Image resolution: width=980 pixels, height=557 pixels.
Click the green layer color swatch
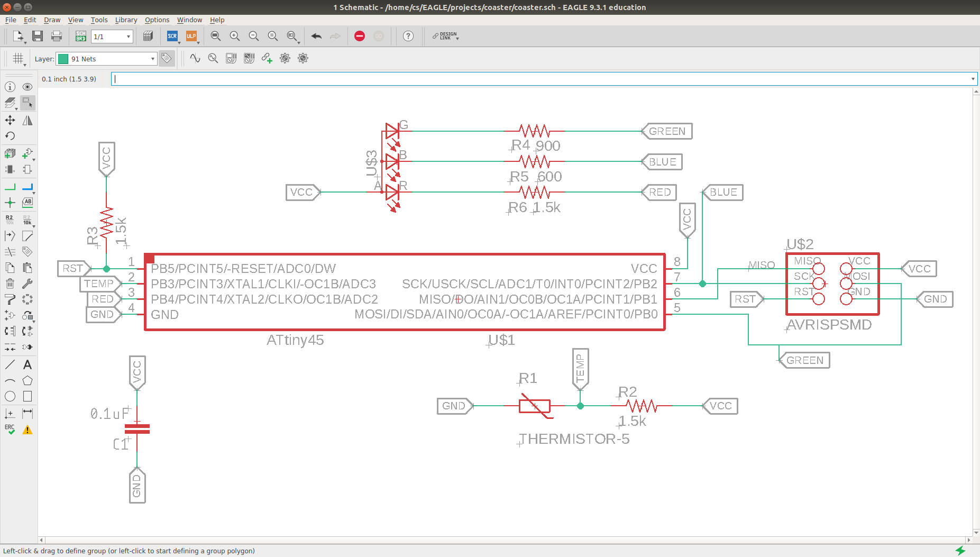click(x=63, y=59)
